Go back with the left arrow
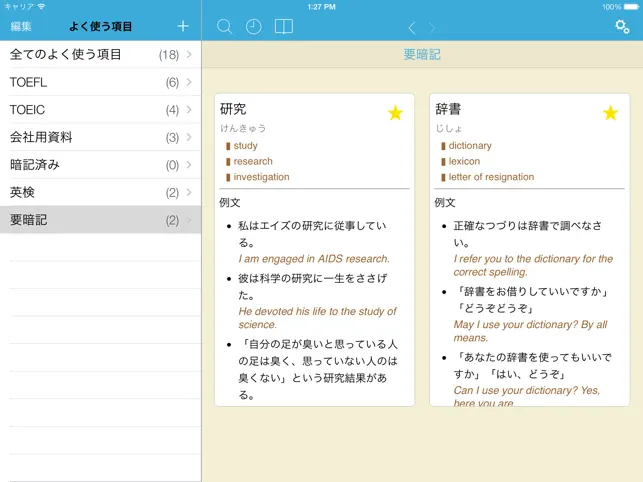Viewport: 643px width, 482px height. click(412, 28)
